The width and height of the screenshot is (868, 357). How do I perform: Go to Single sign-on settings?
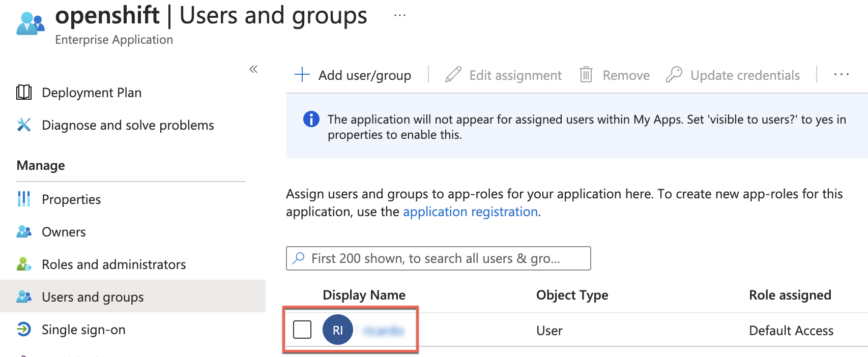(x=83, y=330)
